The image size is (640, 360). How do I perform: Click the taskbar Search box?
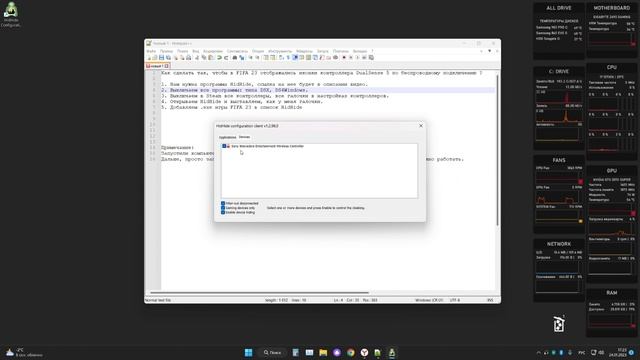tap(272, 352)
